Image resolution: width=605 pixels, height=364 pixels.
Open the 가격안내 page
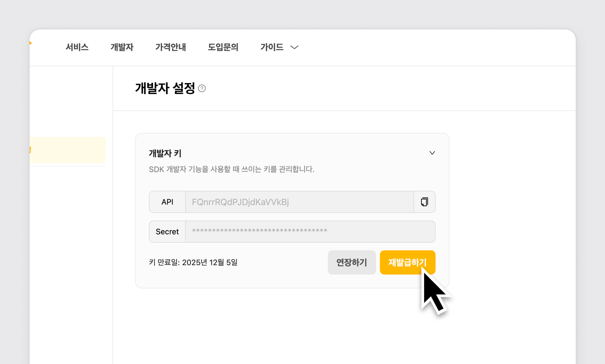tap(171, 47)
